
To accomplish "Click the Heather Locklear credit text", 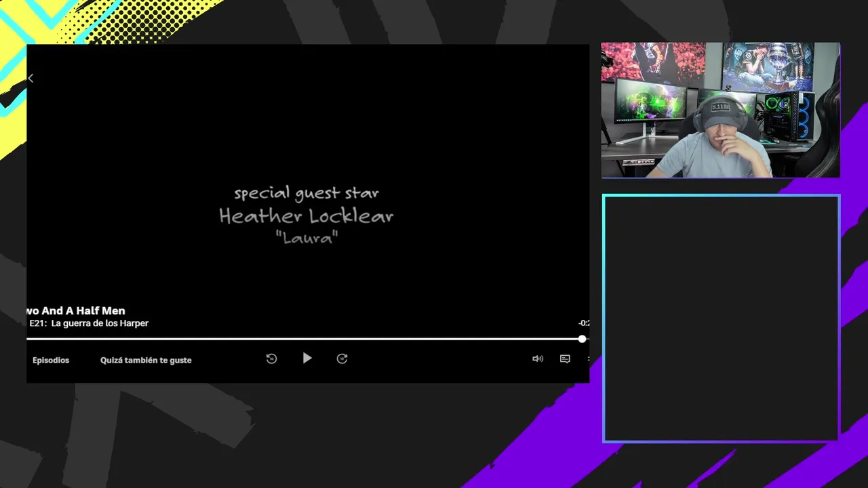I will [307, 216].
